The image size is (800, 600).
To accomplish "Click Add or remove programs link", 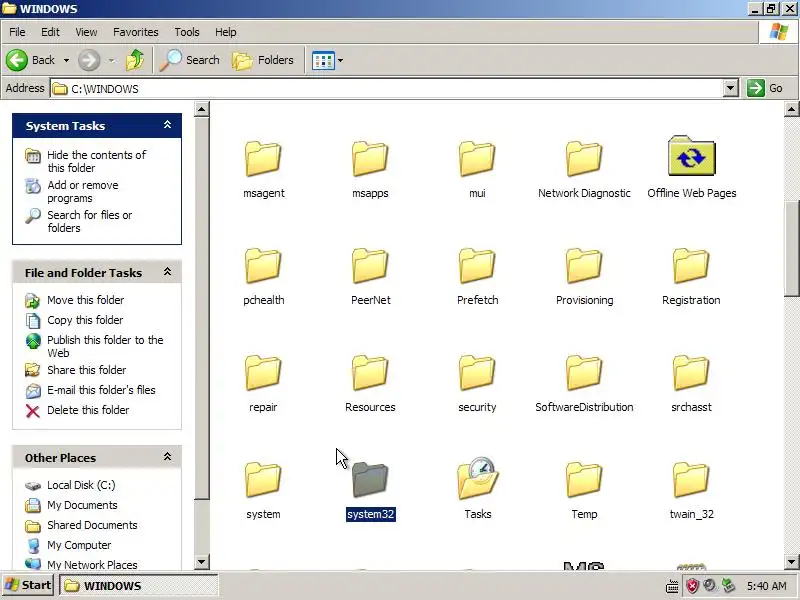I will click(x=83, y=191).
